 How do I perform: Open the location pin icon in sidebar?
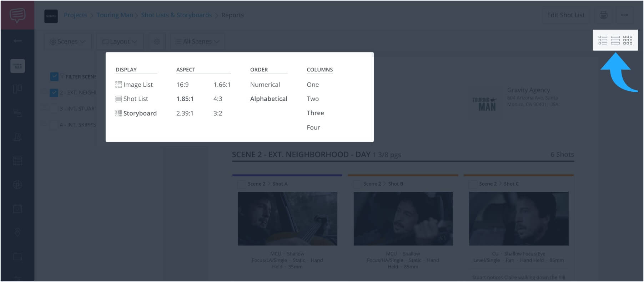tap(17, 232)
